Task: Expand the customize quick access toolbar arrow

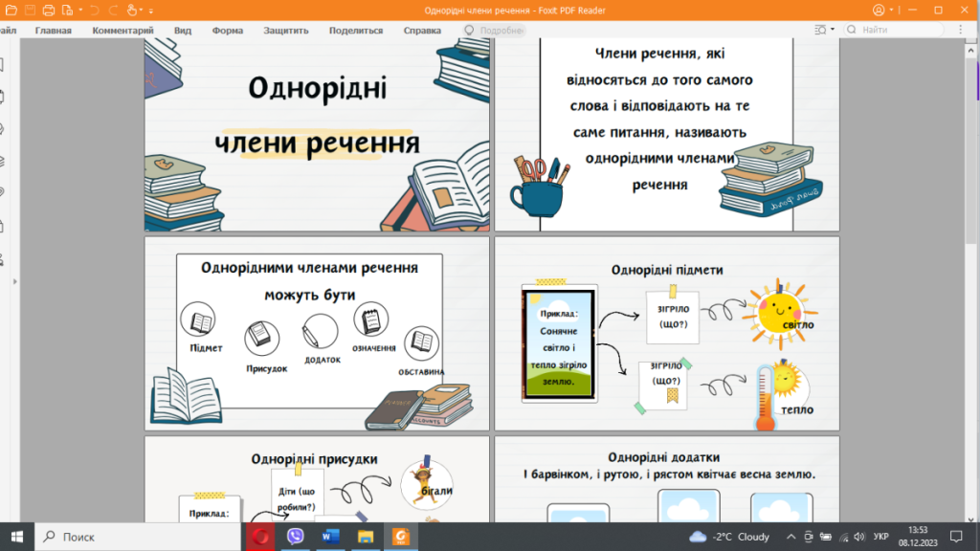Action: (151, 10)
